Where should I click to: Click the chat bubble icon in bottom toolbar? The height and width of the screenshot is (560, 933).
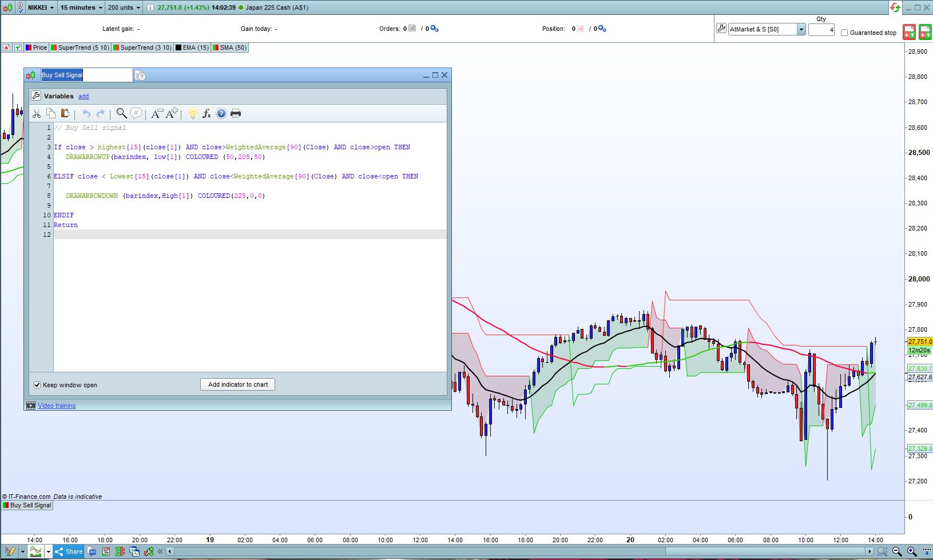(92, 551)
